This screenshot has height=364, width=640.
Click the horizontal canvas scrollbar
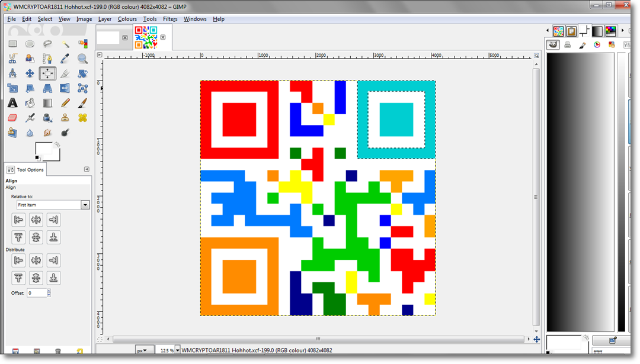click(x=318, y=339)
